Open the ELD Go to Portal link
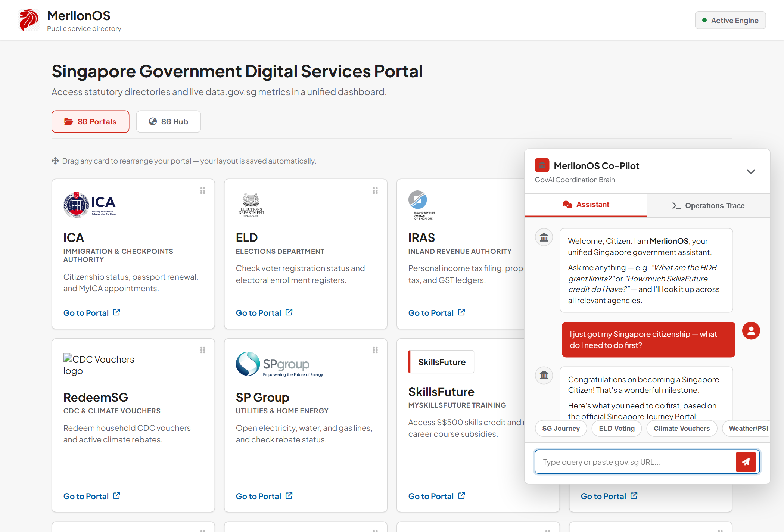 [264, 313]
